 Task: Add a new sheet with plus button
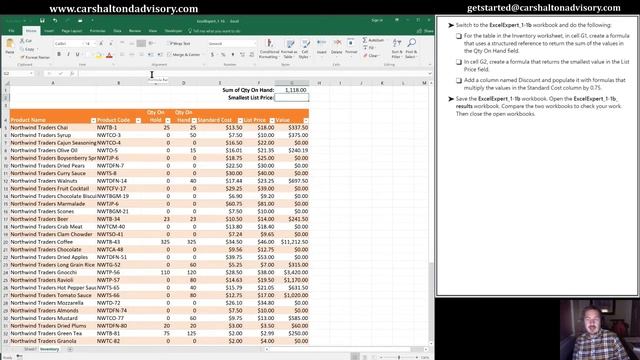pos(70,349)
